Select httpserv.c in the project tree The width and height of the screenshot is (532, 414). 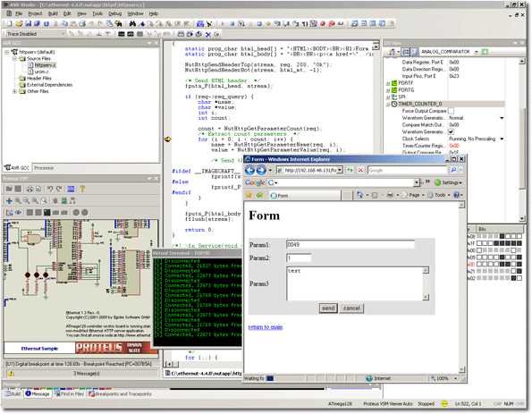(45, 64)
